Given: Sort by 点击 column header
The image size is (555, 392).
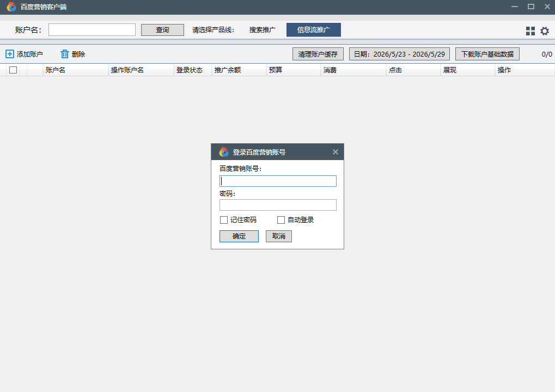Looking at the screenshot, I should tap(413, 70).
